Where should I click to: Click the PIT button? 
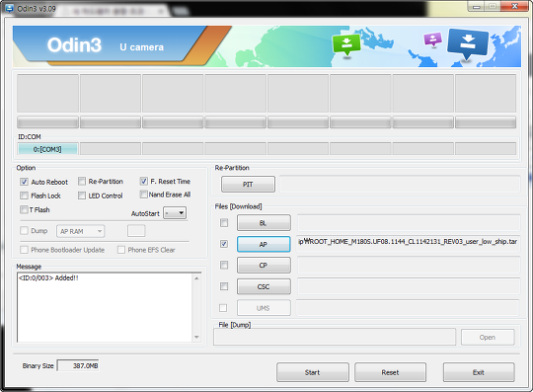pos(248,184)
